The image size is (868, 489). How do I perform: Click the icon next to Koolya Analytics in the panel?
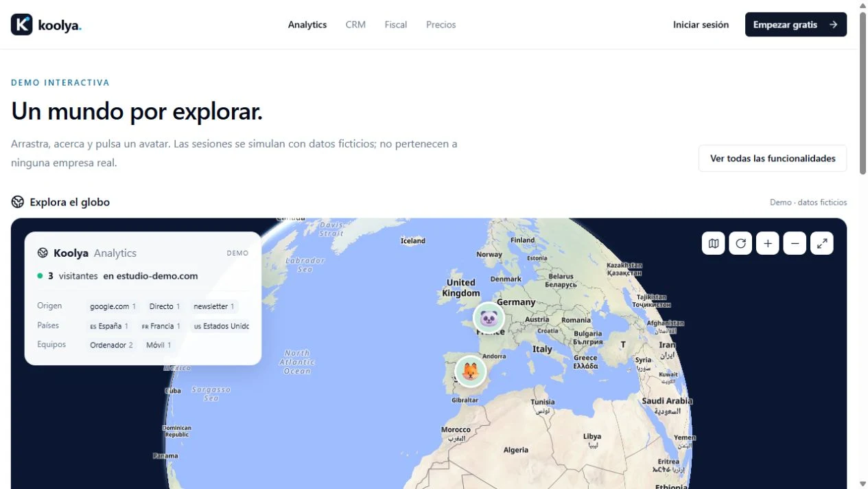click(x=43, y=253)
